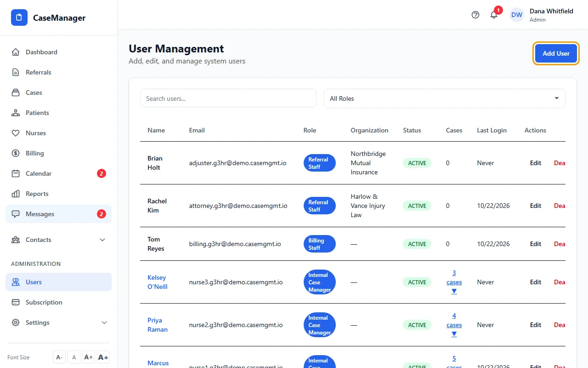Click the Settings gear icon
Image resolution: width=588 pixels, height=368 pixels.
16,322
